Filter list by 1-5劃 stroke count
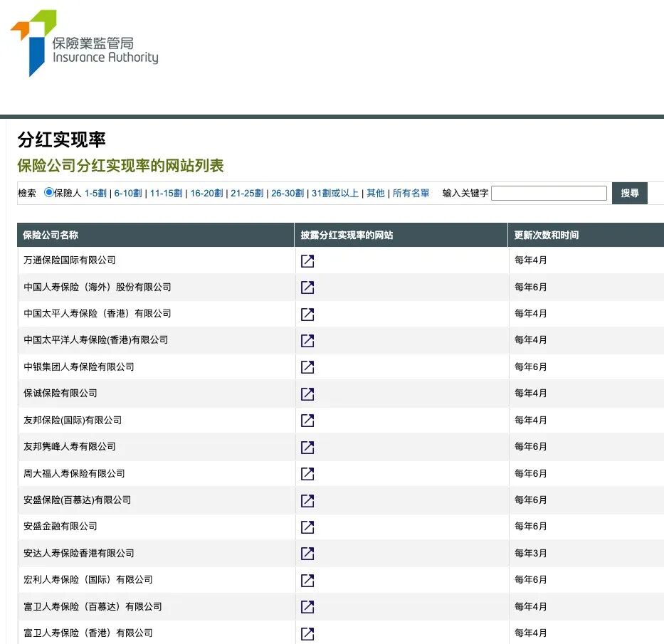Viewport: 664px width, 644px height. tap(95, 194)
